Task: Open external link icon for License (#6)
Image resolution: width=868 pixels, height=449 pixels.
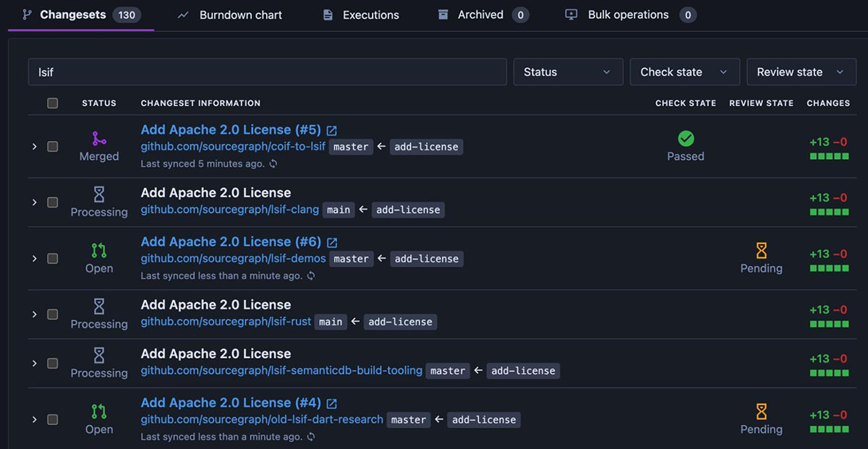Action: [331, 243]
